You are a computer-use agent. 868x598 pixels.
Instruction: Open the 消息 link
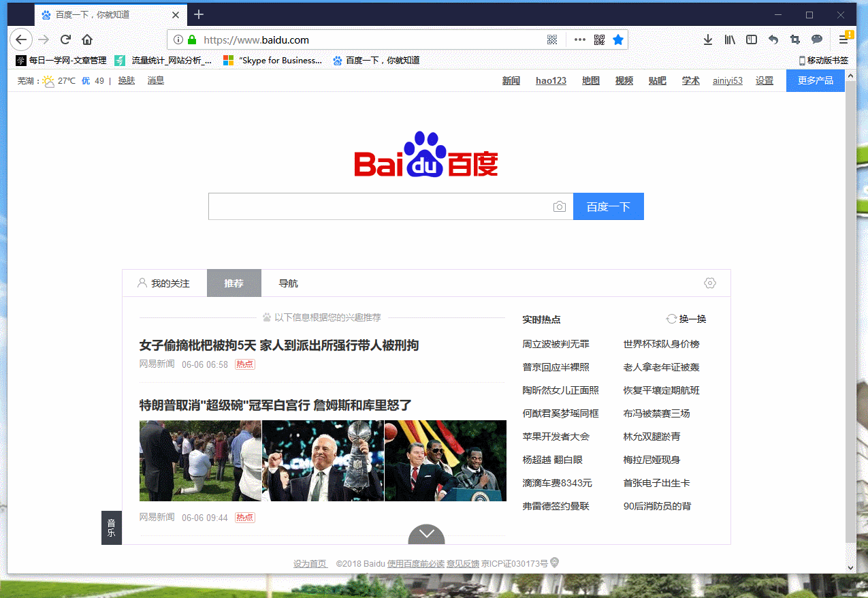pyautogui.click(x=156, y=80)
